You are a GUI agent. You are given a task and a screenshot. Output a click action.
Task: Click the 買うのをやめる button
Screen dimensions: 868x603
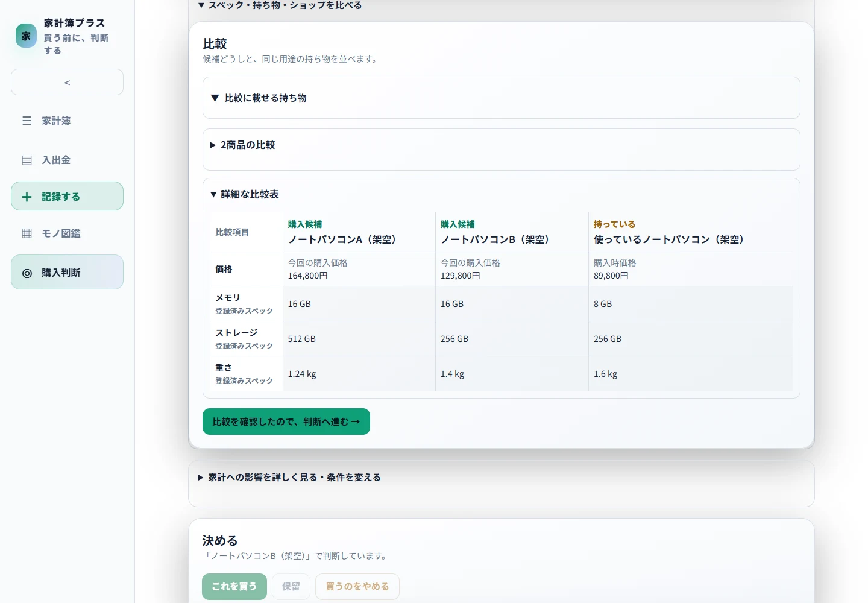(357, 586)
